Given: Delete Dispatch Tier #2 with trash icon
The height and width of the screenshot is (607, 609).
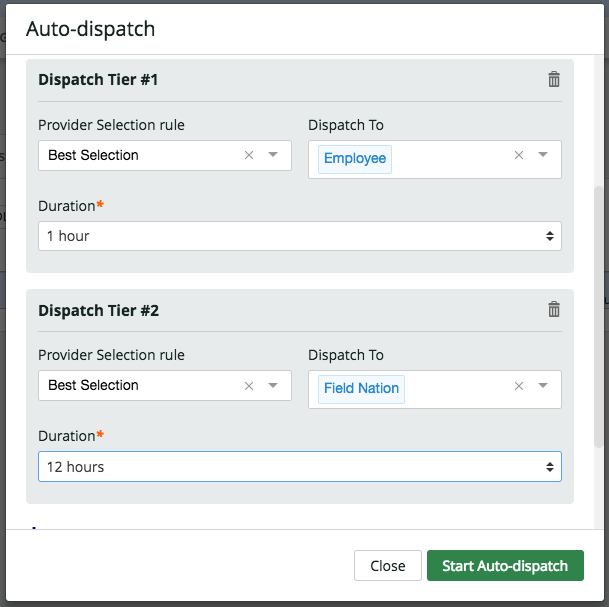Looking at the screenshot, I should [x=554, y=310].
